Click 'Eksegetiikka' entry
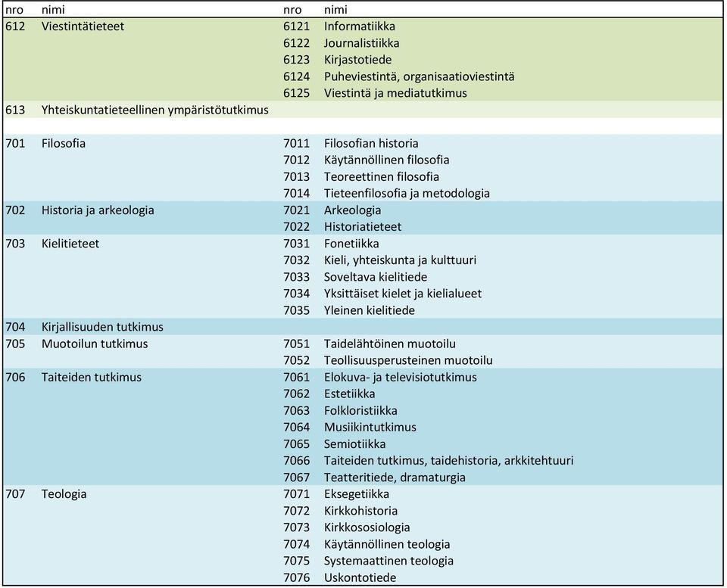This screenshot has width=727, height=588. click(x=357, y=493)
